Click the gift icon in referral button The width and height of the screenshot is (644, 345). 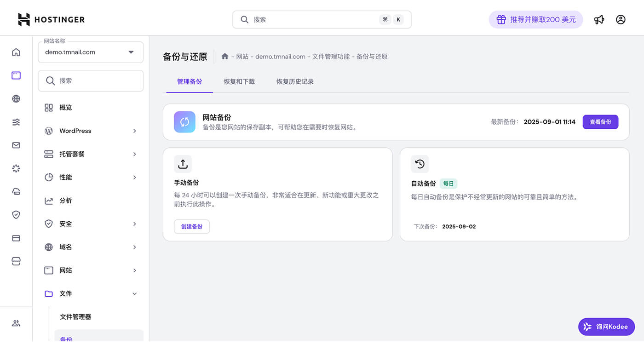pyautogui.click(x=501, y=19)
